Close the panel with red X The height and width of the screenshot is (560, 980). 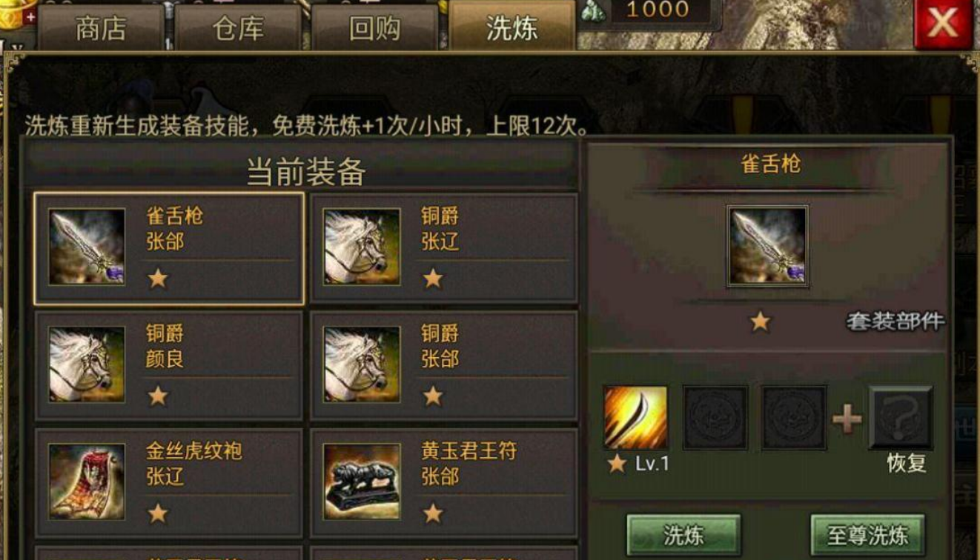coord(943,24)
